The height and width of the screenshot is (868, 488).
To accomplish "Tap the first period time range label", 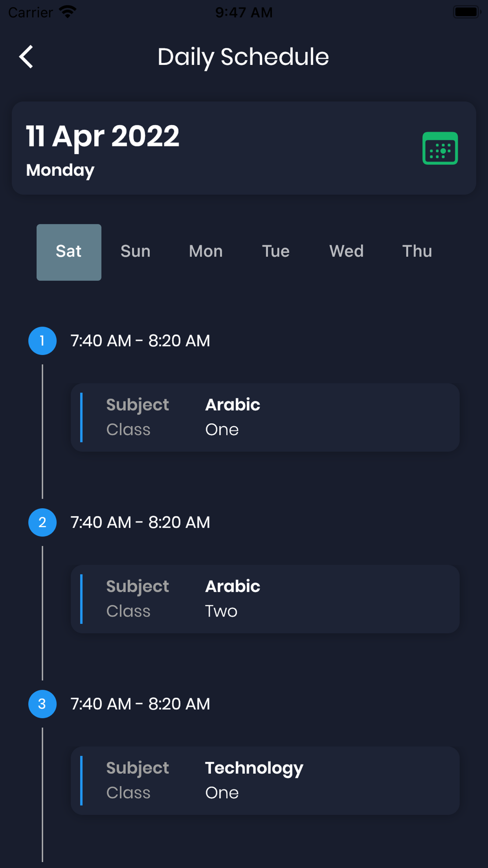I will [x=140, y=341].
